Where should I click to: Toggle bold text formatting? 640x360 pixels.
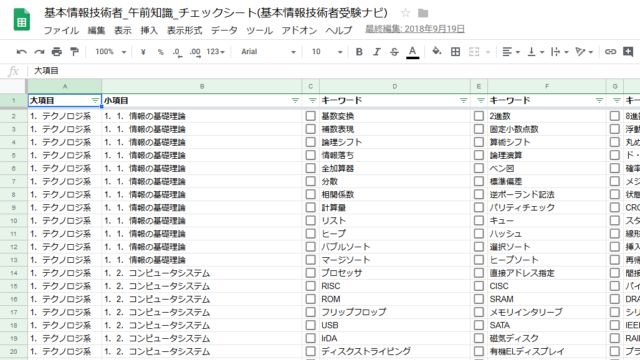pos(359,52)
